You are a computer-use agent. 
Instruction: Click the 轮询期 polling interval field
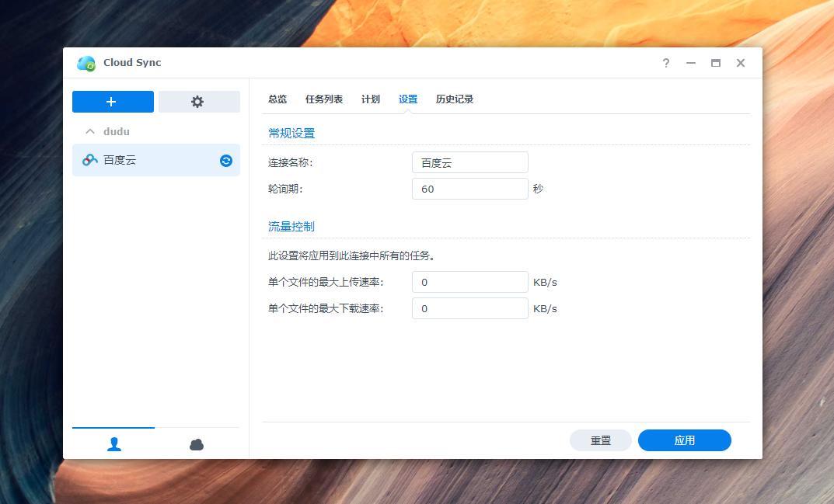click(x=469, y=188)
